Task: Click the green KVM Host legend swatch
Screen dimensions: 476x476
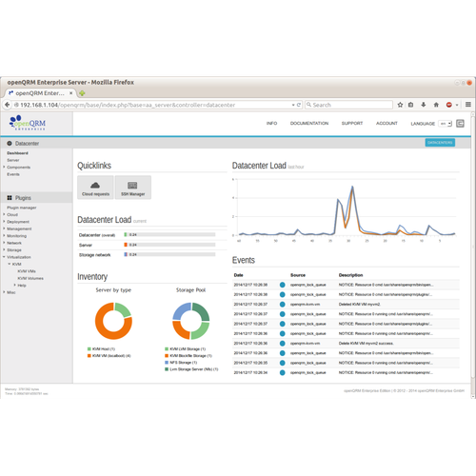Action: [89, 349]
